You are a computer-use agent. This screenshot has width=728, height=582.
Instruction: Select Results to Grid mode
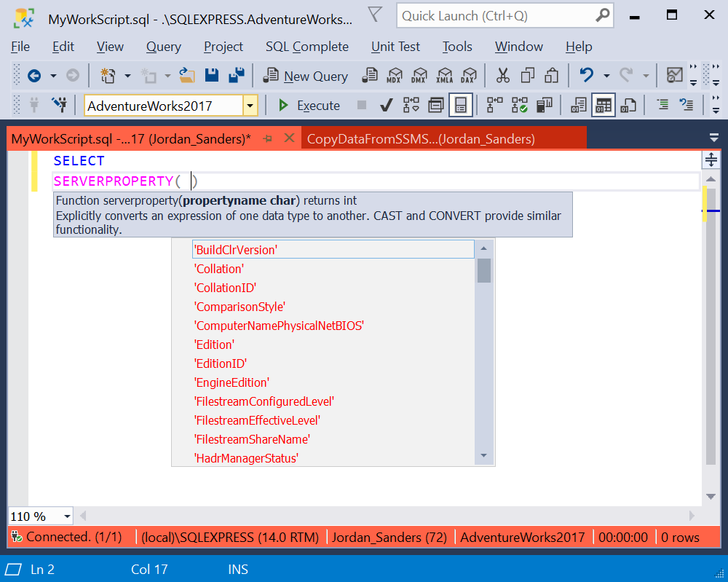[603, 106]
